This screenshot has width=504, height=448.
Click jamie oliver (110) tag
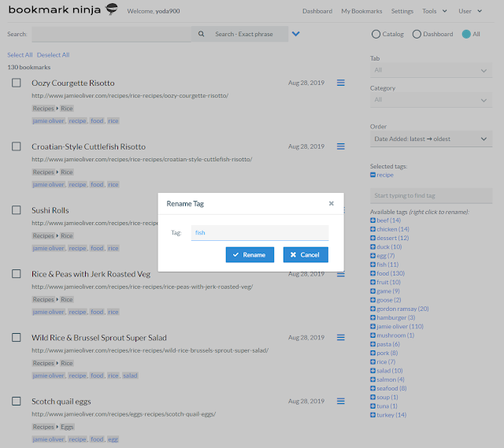click(400, 327)
